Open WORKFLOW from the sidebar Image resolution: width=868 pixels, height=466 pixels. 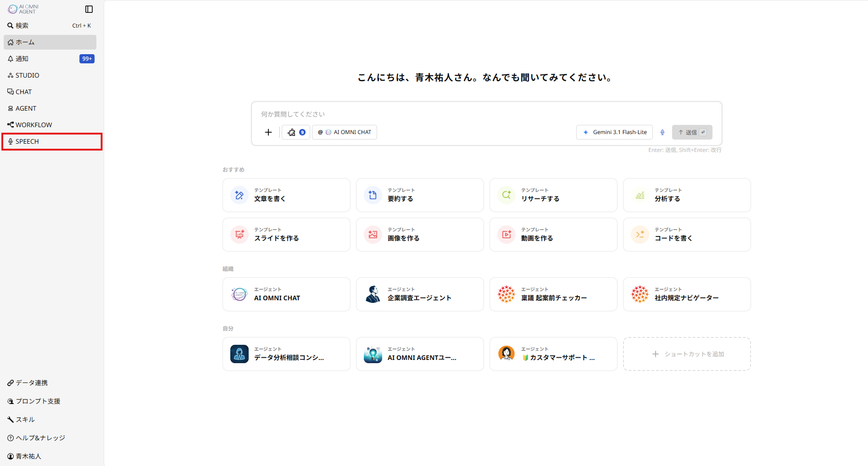[x=50, y=125]
